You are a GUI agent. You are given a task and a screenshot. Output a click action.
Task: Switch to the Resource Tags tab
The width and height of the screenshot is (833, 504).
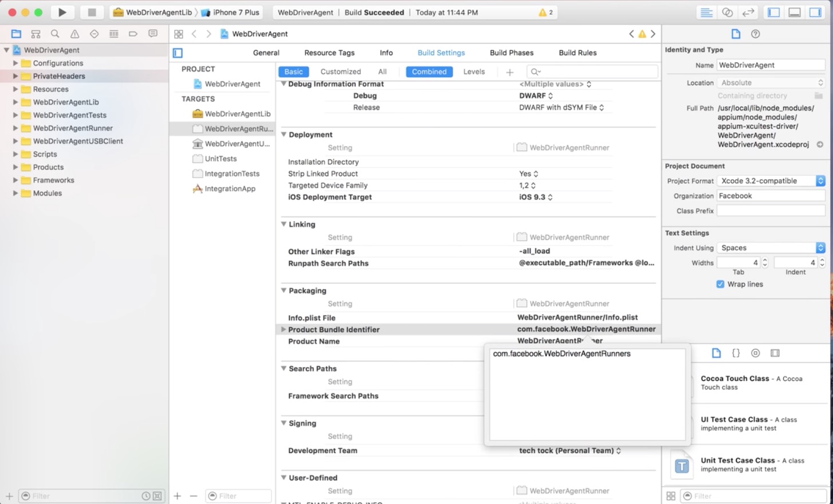[329, 53]
